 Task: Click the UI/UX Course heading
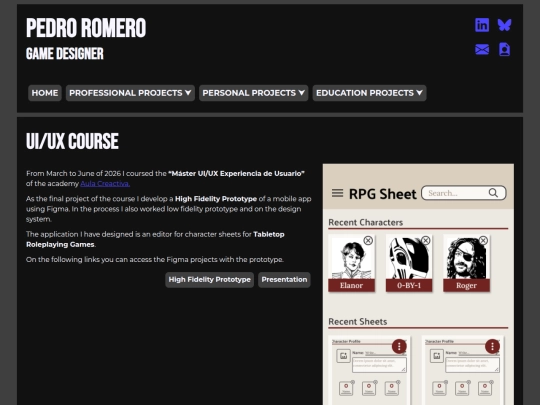72,141
